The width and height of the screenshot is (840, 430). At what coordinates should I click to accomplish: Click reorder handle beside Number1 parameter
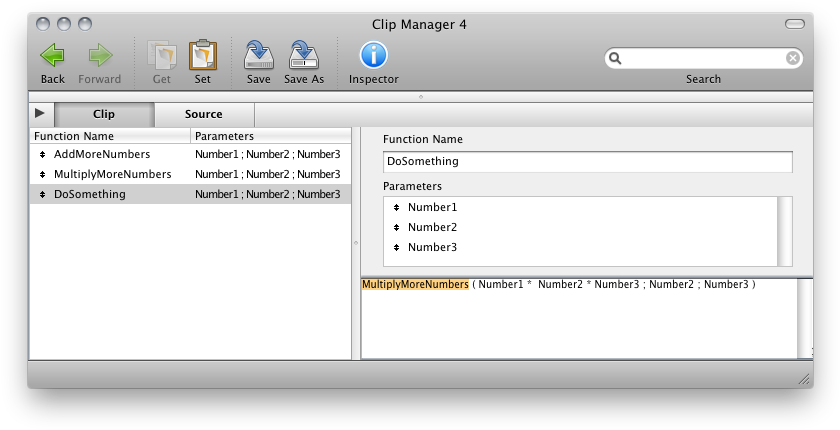(x=397, y=208)
